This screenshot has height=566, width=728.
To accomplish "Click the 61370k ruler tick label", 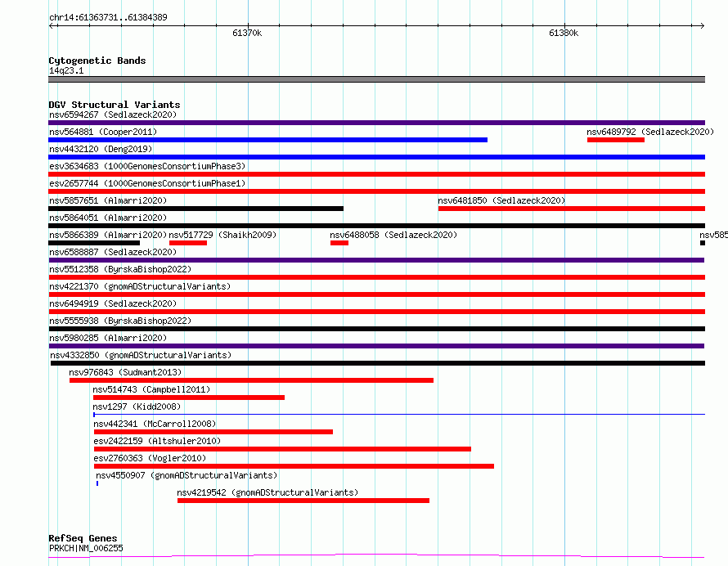I will point(247,33).
